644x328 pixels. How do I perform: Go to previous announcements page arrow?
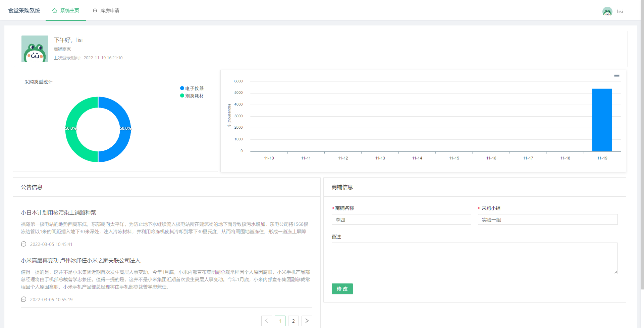[267, 321]
